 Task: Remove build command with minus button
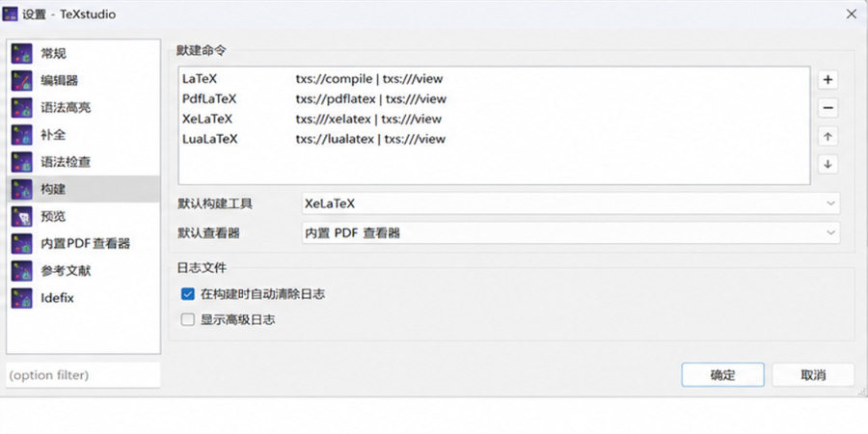click(x=827, y=107)
